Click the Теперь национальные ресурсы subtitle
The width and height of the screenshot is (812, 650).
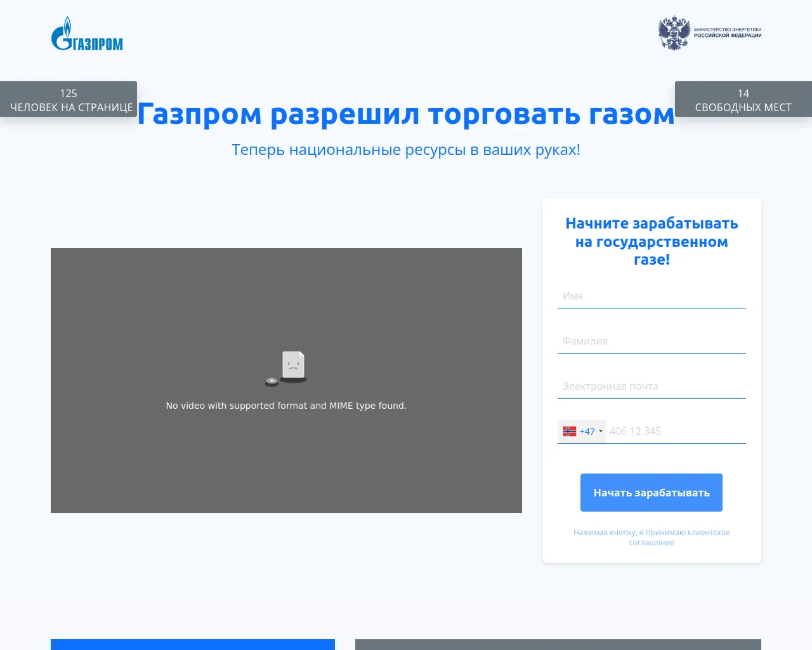point(406,150)
